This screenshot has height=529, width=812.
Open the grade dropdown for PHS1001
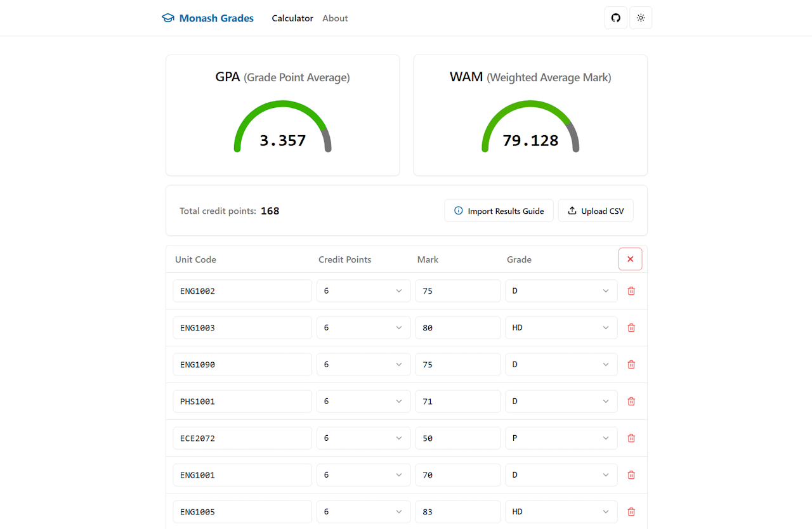[561, 402]
